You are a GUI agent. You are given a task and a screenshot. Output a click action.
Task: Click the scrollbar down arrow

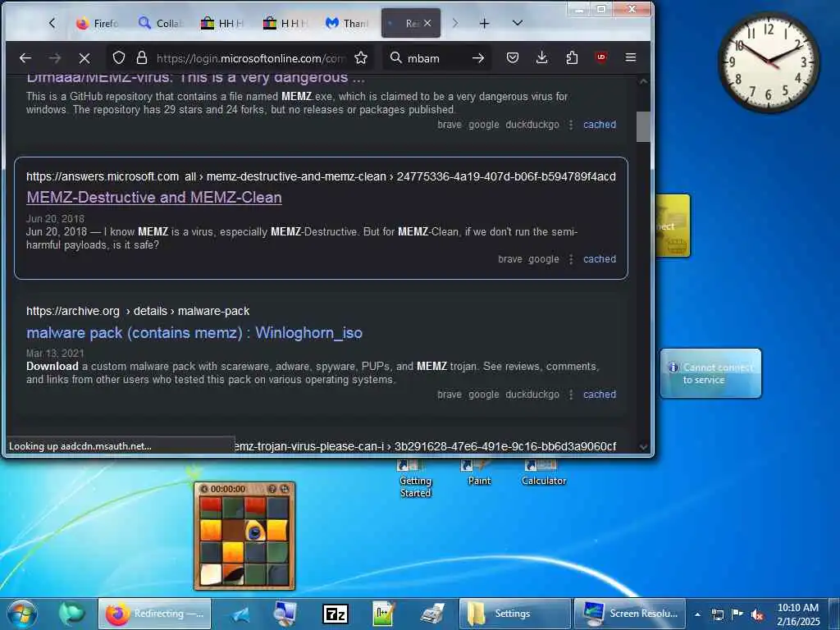point(643,447)
